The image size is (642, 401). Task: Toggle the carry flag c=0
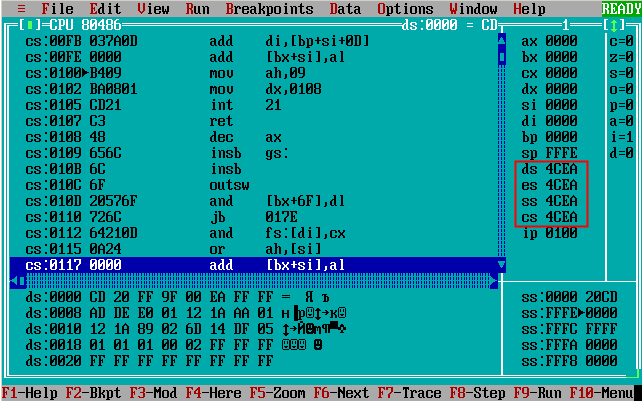pos(620,41)
